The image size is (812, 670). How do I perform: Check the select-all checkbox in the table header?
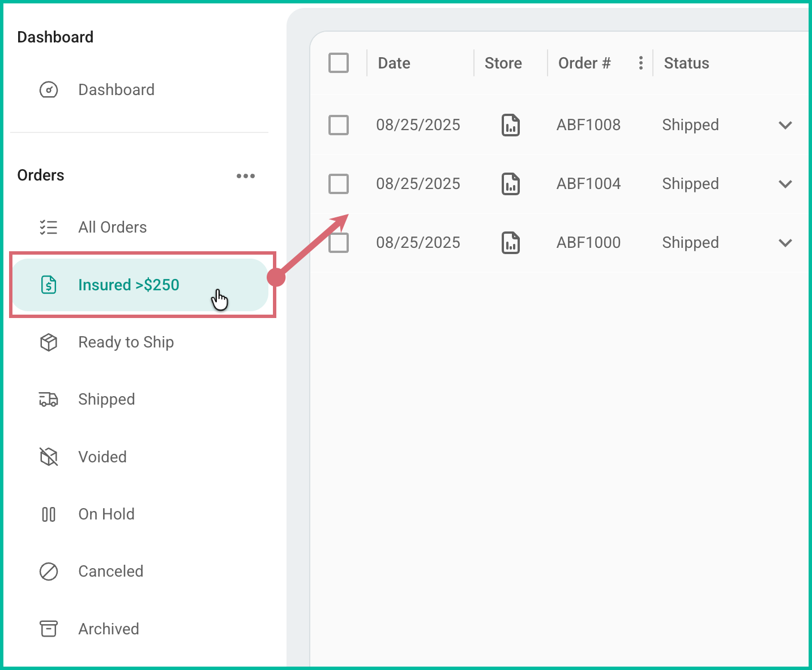(x=338, y=63)
